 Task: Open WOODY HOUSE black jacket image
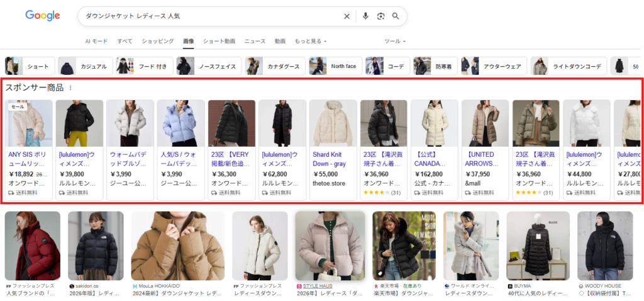(605, 246)
